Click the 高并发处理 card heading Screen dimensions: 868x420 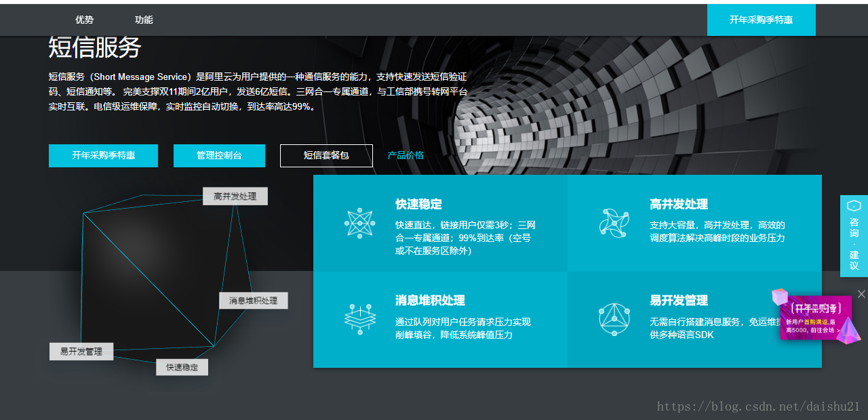coord(679,204)
